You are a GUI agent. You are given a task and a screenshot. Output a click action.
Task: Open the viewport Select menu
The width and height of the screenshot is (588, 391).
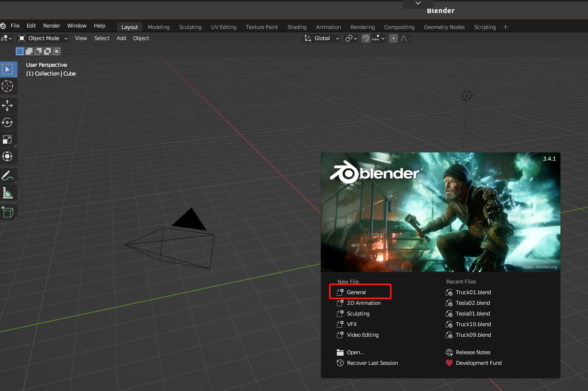tap(102, 38)
